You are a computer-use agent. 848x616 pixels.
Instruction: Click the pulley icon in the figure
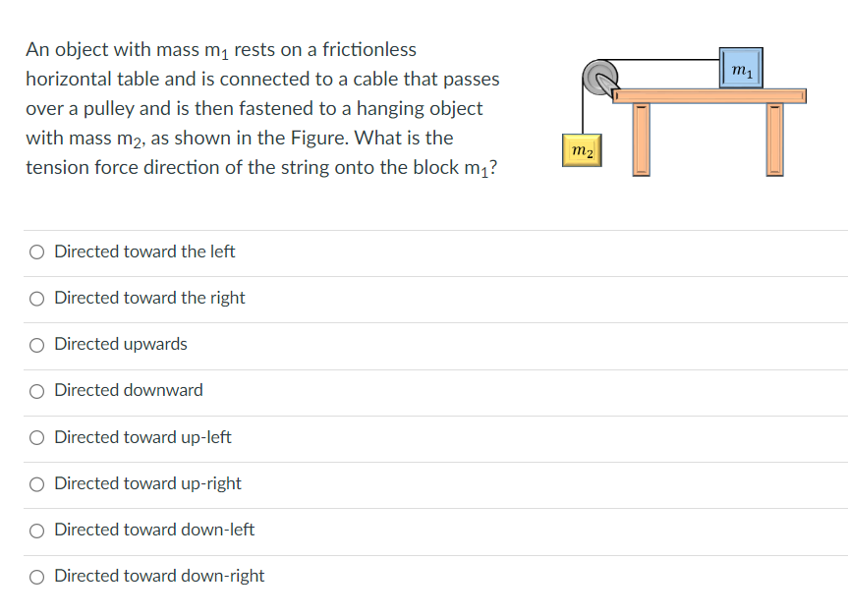coord(600,76)
